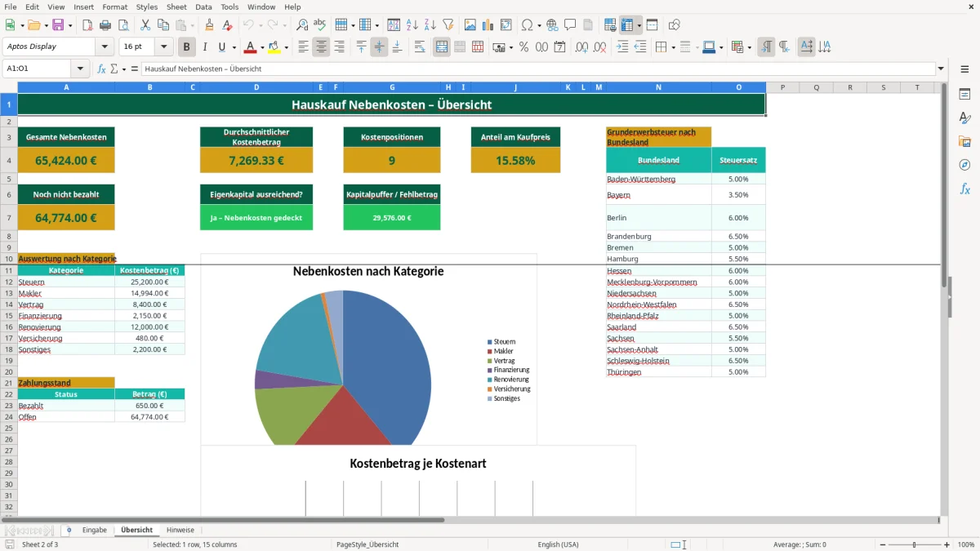Screen dimensions: 980x551
Task: Select column P header
Action: 782,87
